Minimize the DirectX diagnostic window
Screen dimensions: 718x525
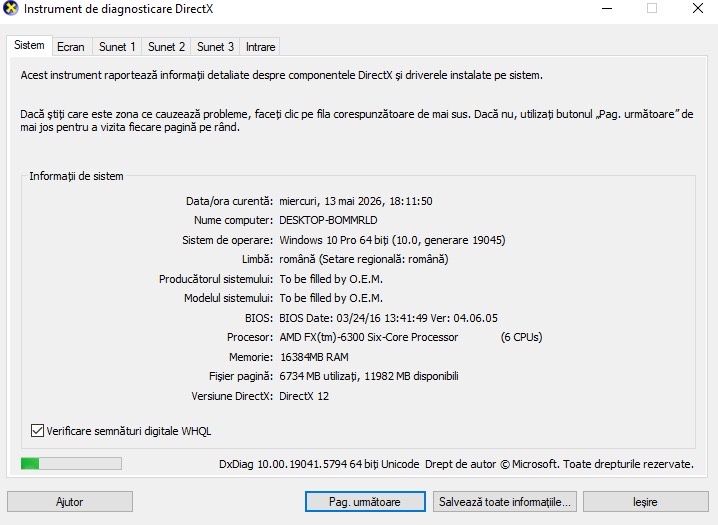(x=607, y=9)
